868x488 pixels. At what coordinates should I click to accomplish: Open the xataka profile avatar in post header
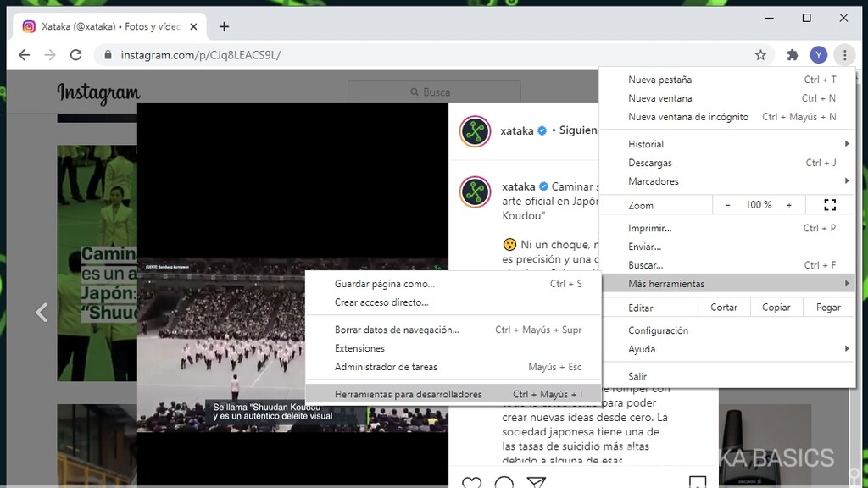coord(475,131)
